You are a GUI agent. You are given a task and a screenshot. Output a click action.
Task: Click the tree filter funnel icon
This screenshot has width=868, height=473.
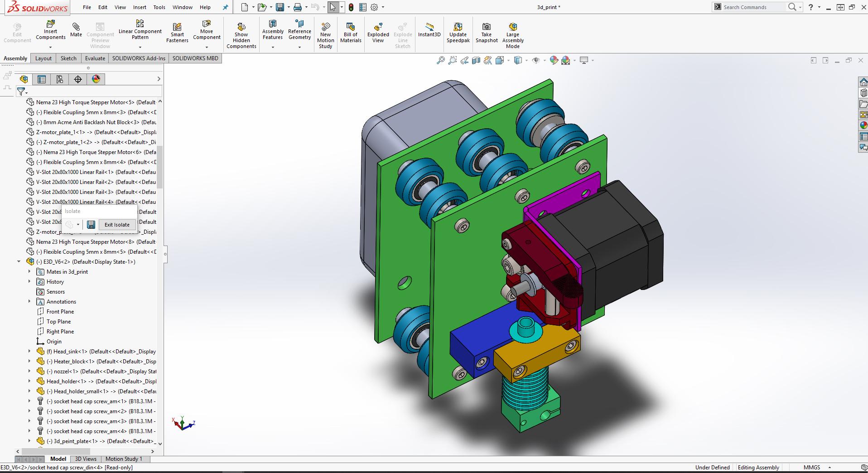point(21,92)
